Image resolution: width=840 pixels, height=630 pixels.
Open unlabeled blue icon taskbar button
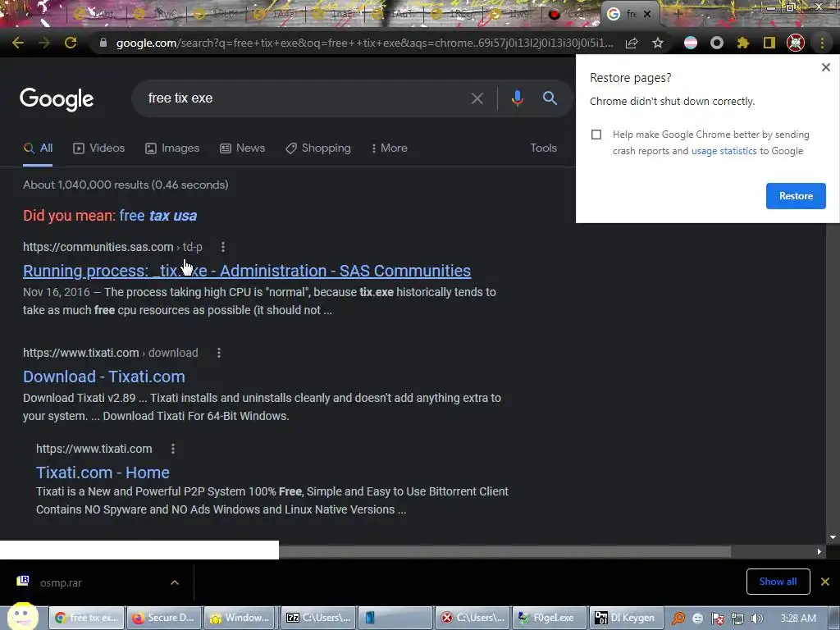pyautogui.click(x=395, y=619)
